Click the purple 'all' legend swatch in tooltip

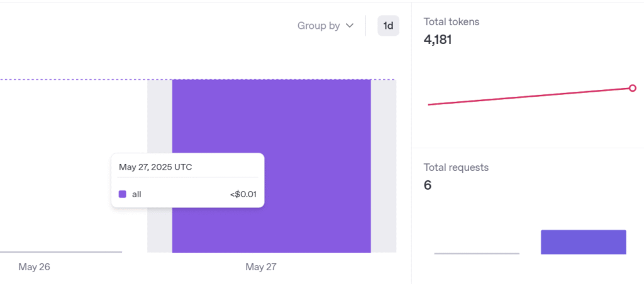click(123, 194)
